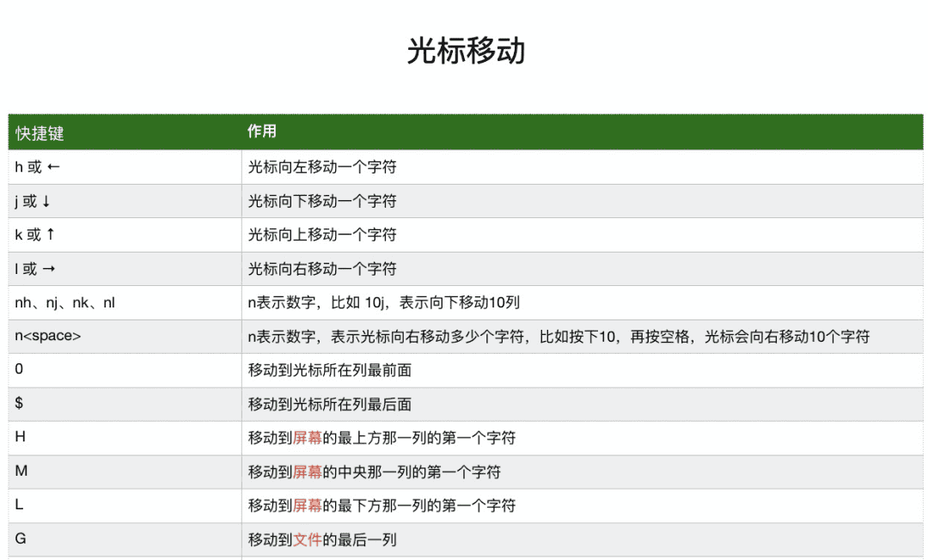
Task: Click the 移动到光标所在列最后面 description
Action: pyautogui.click(x=330, y=404)
